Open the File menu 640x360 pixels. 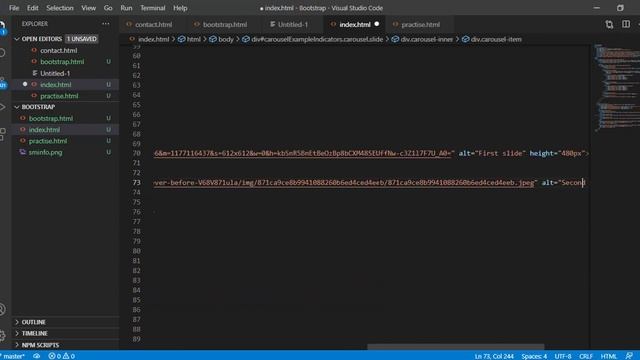[14, 8]
